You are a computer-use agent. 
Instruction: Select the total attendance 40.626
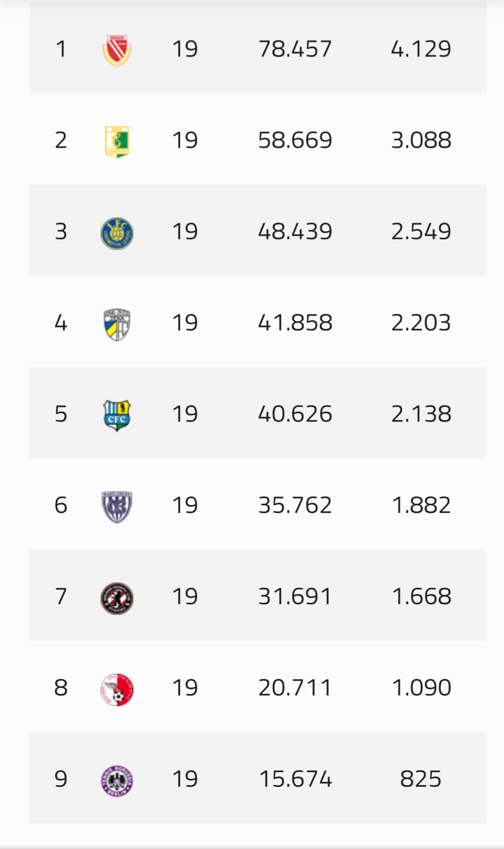pos(295,414)
